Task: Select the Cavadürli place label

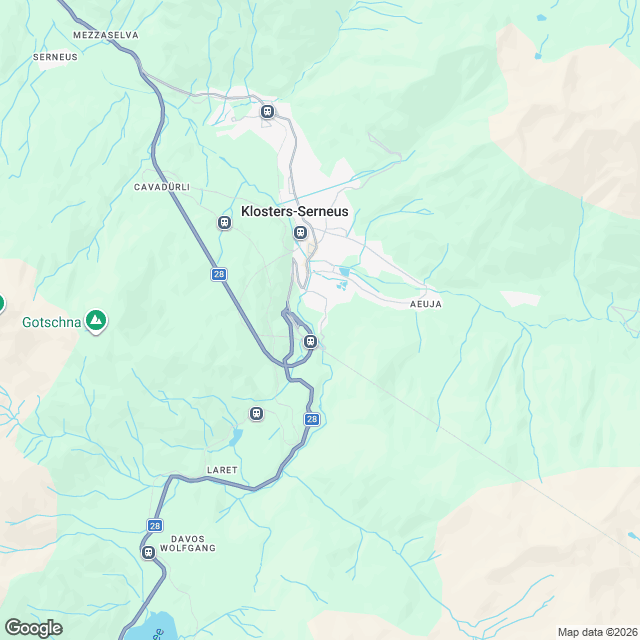Action: (162, 187)
